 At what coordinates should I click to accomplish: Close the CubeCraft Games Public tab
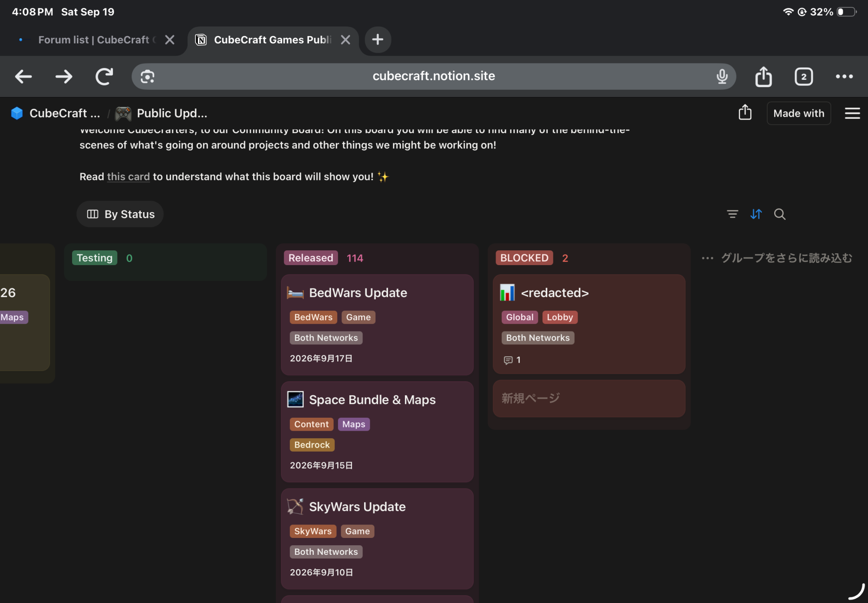coord(345,40)
